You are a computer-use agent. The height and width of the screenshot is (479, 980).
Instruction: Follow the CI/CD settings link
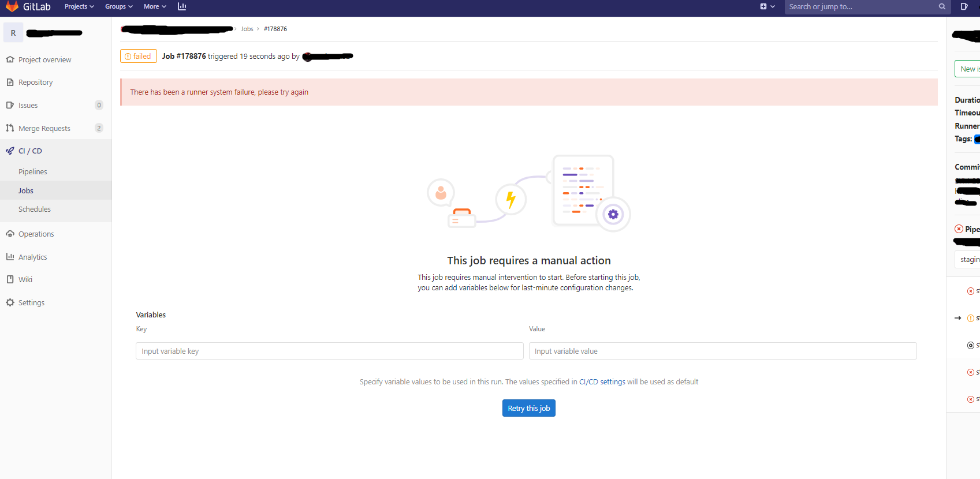pos(602,382)
